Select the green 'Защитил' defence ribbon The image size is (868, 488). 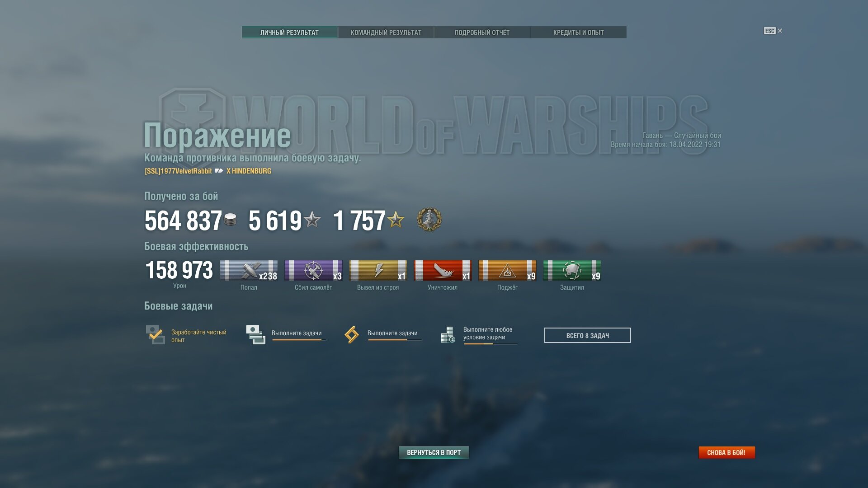tap(572, 270)
